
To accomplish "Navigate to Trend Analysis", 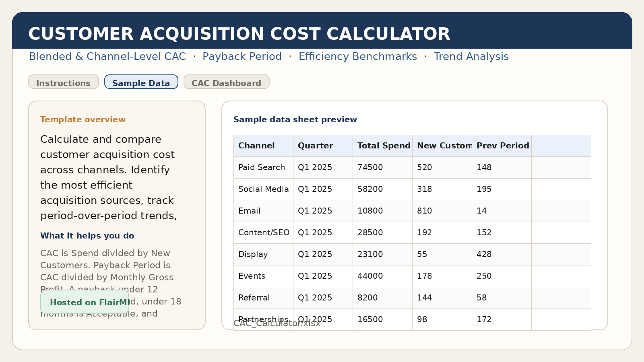I will (x=471, y=56).
